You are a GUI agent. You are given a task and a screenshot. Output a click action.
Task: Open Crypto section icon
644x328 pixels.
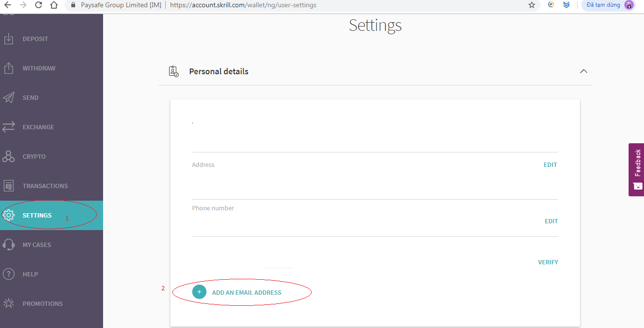click(9, 156)
